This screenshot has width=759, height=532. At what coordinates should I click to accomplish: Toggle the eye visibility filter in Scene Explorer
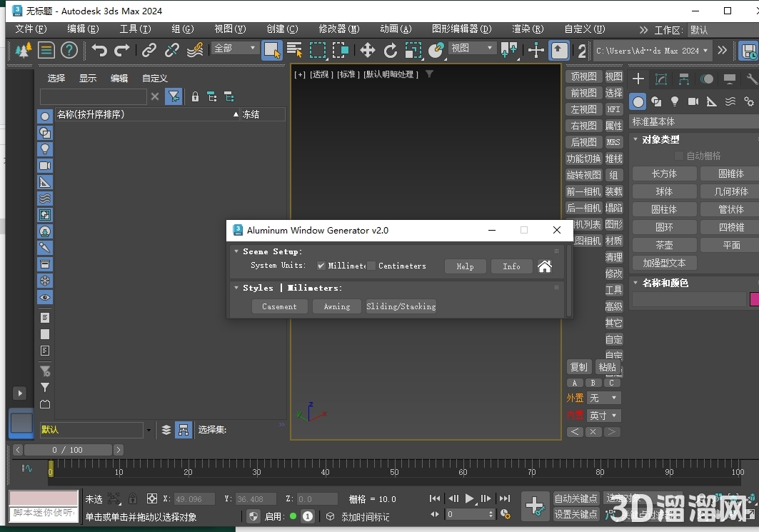click(45, 297)
